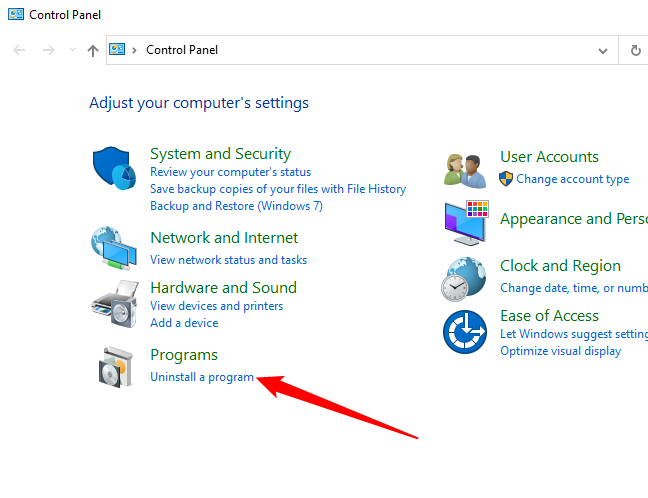The width and height of the screenshot is (648, 498).
Task: Click the Network and Internet globe icon
Action: (x=113, y=248)
